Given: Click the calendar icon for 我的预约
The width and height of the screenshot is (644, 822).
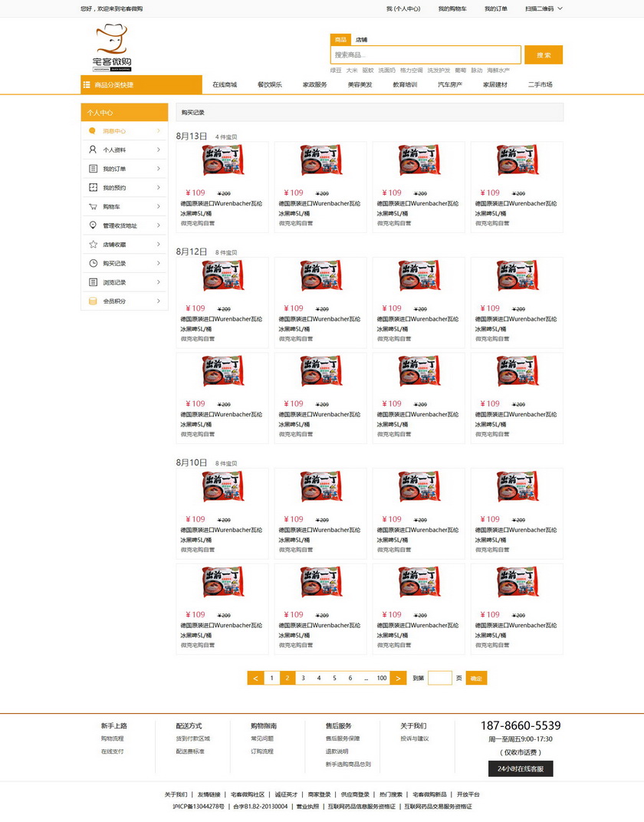Looking at the screenshot, I should click(x=93, y=187).
